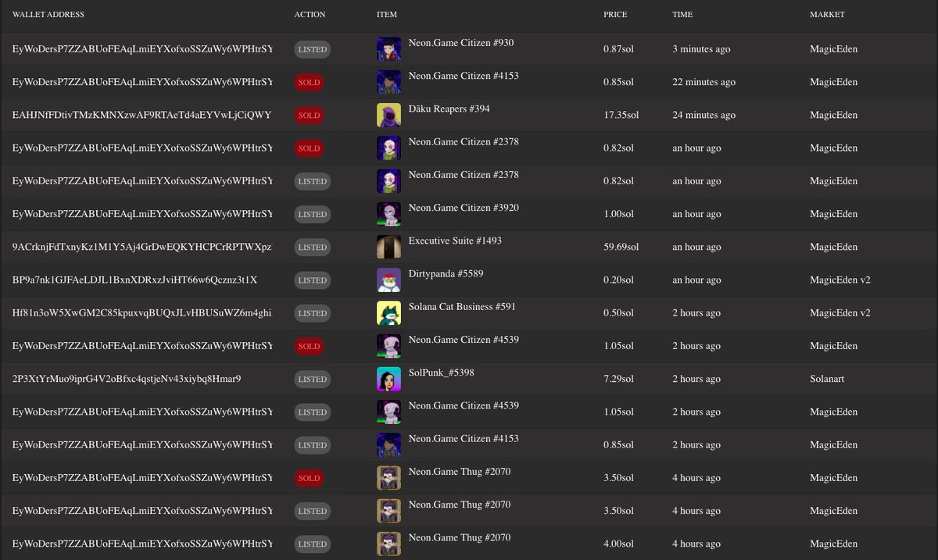The width and height of the screenshot is (938, 560).
Task: Select the TIME column header
Action: [x=681, y=14]
